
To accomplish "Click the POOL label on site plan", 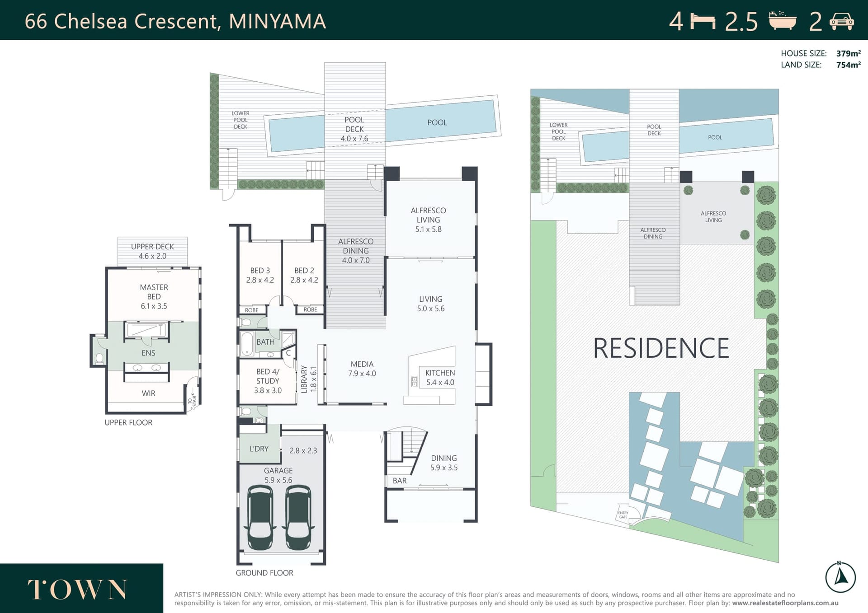I will pyautogui.click(x=715, y=137).
